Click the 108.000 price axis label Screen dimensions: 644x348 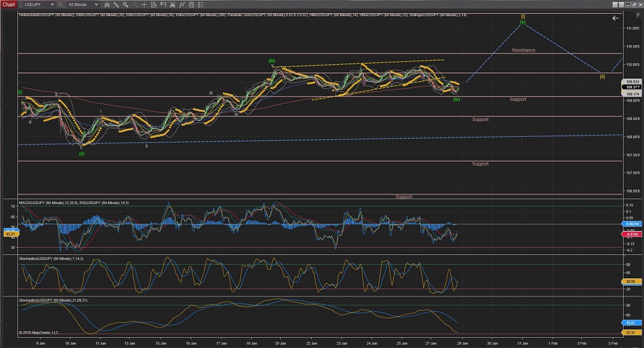[633, 137]
